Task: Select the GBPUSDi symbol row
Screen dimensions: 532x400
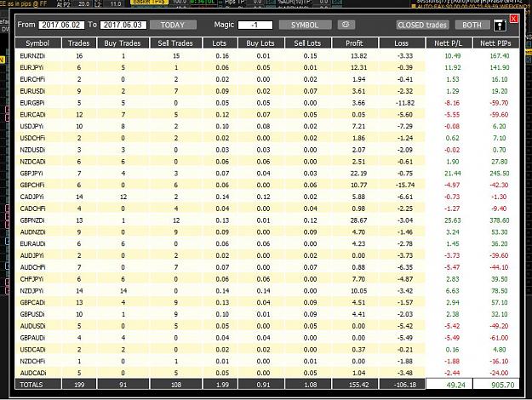Action: pyautogui.click(x=267, y=314)
